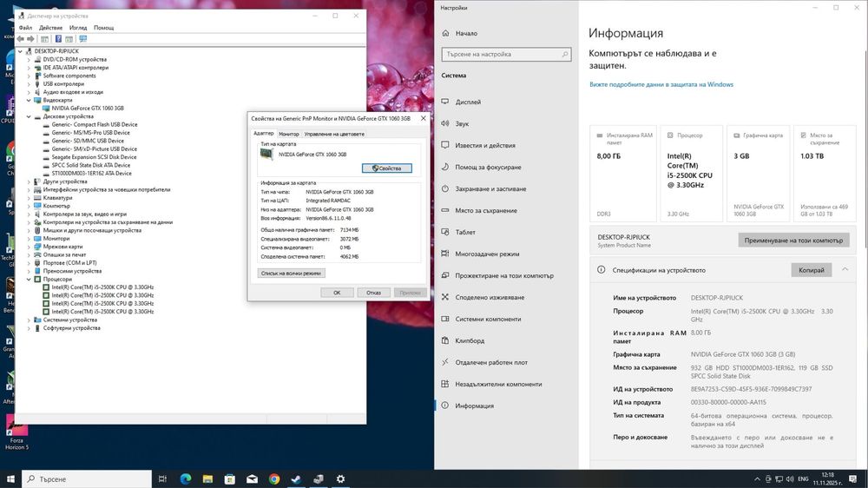Open the Файл menu in Device Manager
868x488 pixels.
tap(25, 28)
